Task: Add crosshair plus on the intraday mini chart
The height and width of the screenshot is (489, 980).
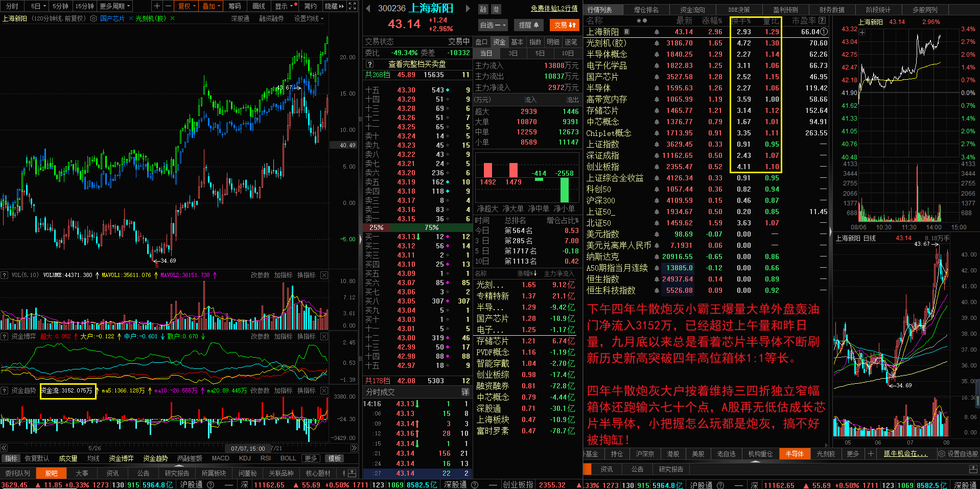Action: click(862, 32)
